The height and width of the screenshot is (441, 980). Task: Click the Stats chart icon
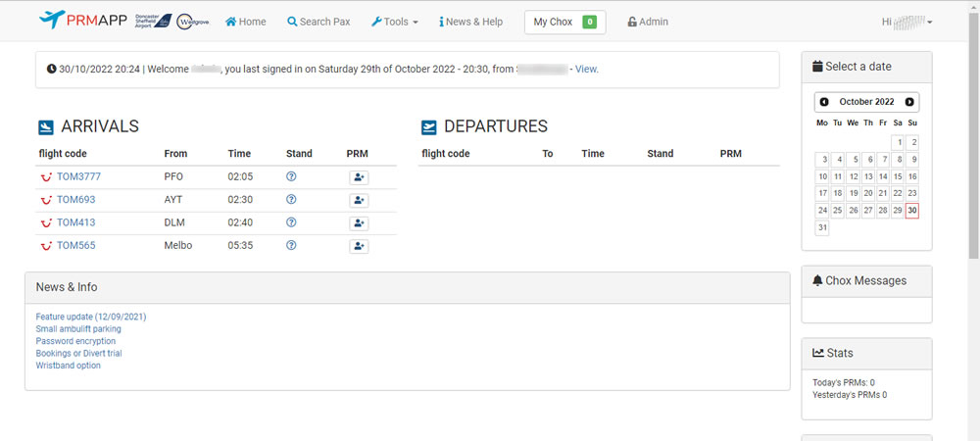point(818,353)
